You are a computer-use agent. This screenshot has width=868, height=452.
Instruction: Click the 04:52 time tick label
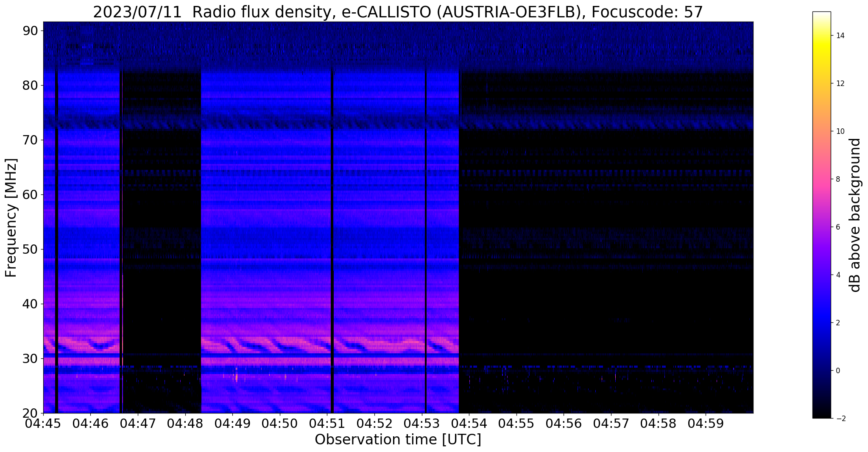(x=374, y=423)
